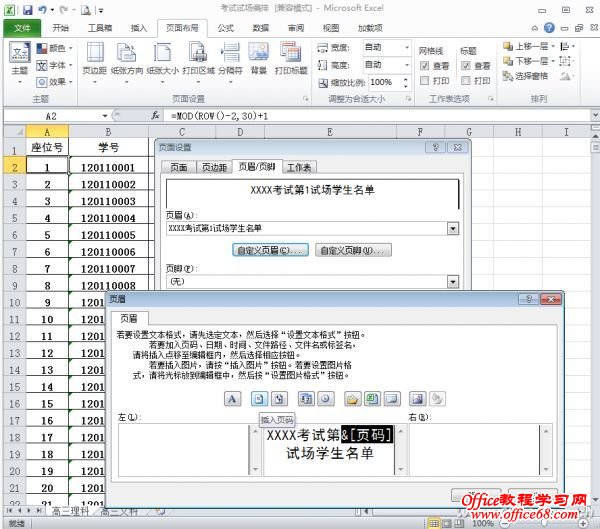Click the center section header text box

(329, 450)
